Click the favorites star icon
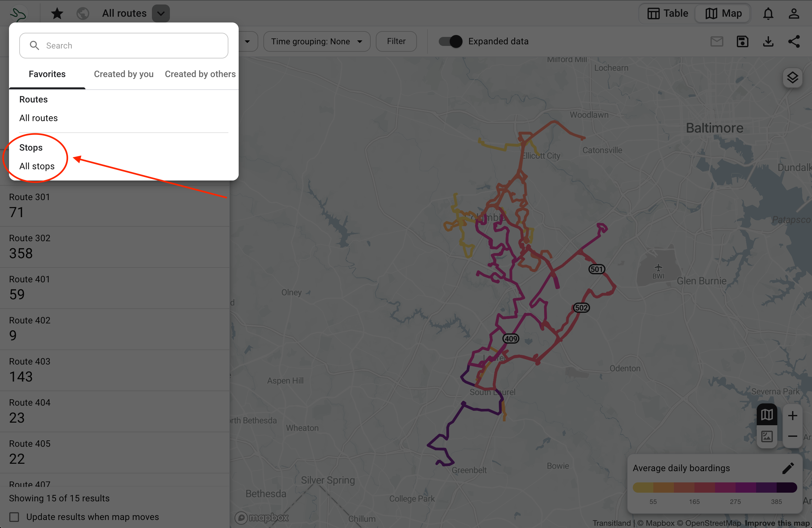Viewport: 812px width, 528px height. point(57,13)
